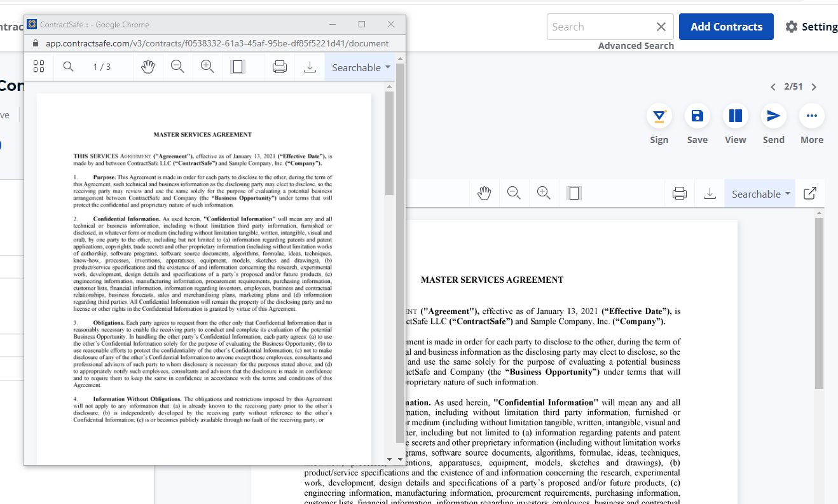Zoom in on the main document viewer
The width and height of the screenshot is (838, 504).
pyautogui.click(x=544, y=193)
